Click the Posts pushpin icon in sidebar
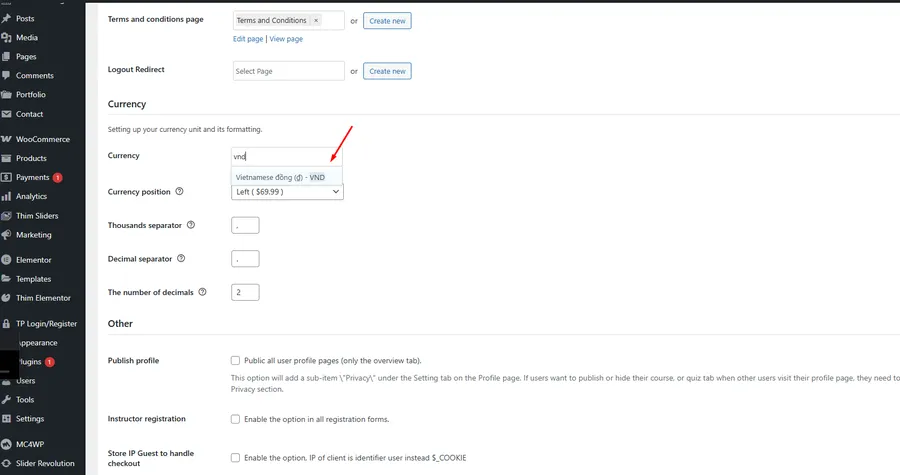Image resolution: width=900 pixels, height=475 pixels. click(7, 19)
